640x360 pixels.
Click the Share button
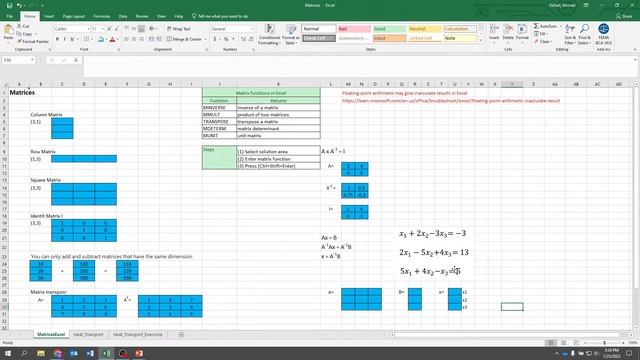(624, 16)
